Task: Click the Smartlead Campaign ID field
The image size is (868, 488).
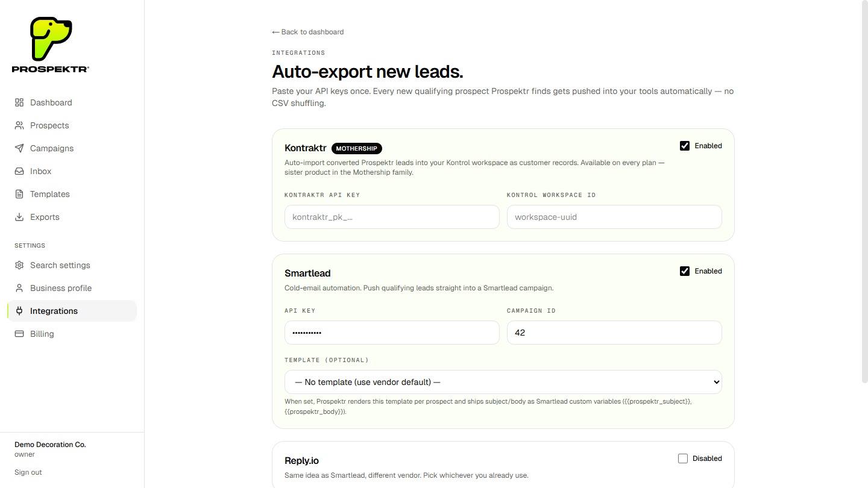Action: [614, 333]
